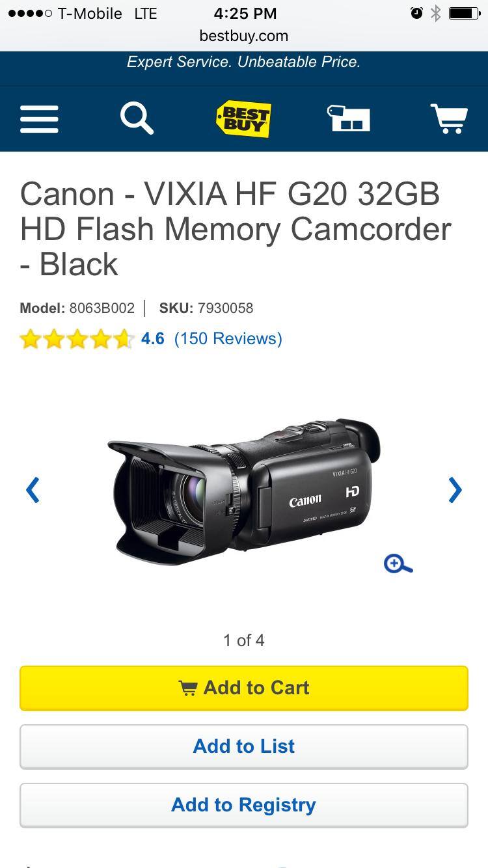This screenshot has height=868, width=488.
Task: Click Add to Registry button
Action: tap(244, 805)
